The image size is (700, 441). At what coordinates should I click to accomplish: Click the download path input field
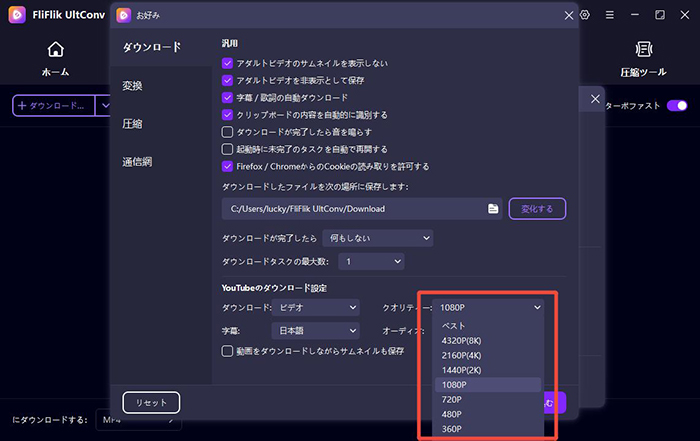click(x=362, y=208)
